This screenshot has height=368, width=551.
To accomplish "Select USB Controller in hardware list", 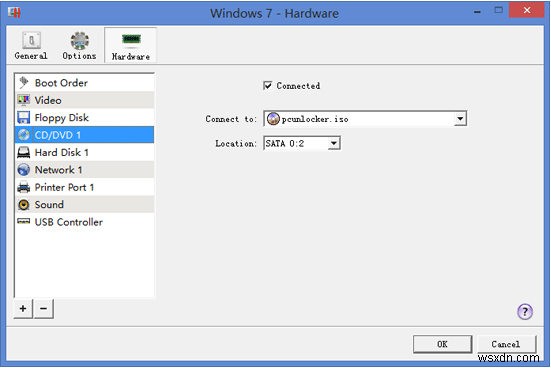I will click(84, 222).
